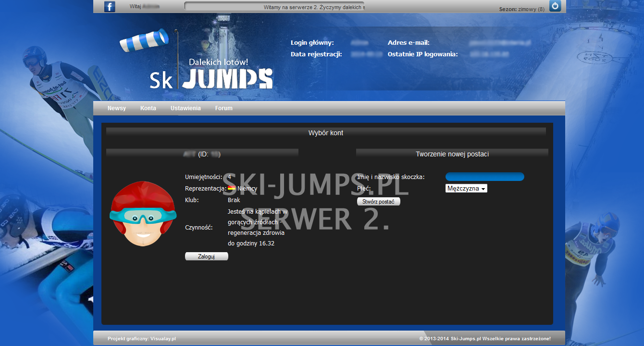Click the 'Wybór kont' header
644x346 pixels.
click(326, 133)
